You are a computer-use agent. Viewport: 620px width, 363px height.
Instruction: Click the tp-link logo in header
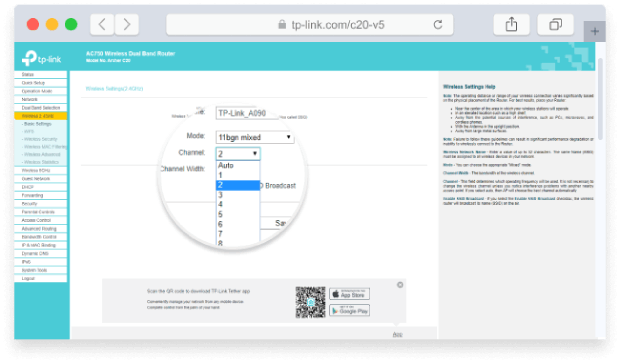click(x=41, y=58)
